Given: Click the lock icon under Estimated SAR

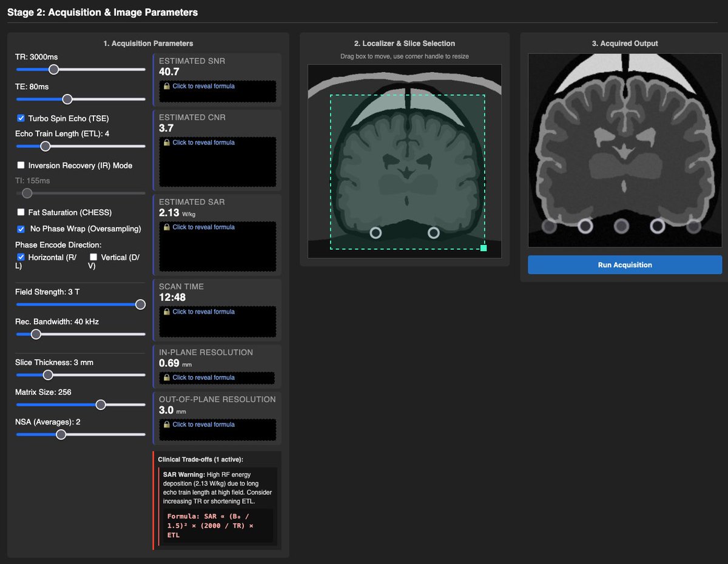Looking at the screenshot, I should [x=167, y=227].
